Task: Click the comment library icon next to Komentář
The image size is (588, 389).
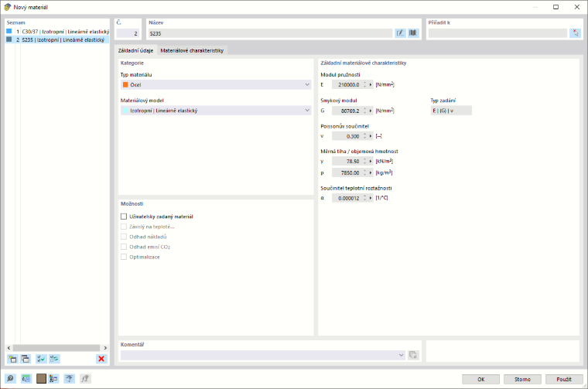Action: 413,355
